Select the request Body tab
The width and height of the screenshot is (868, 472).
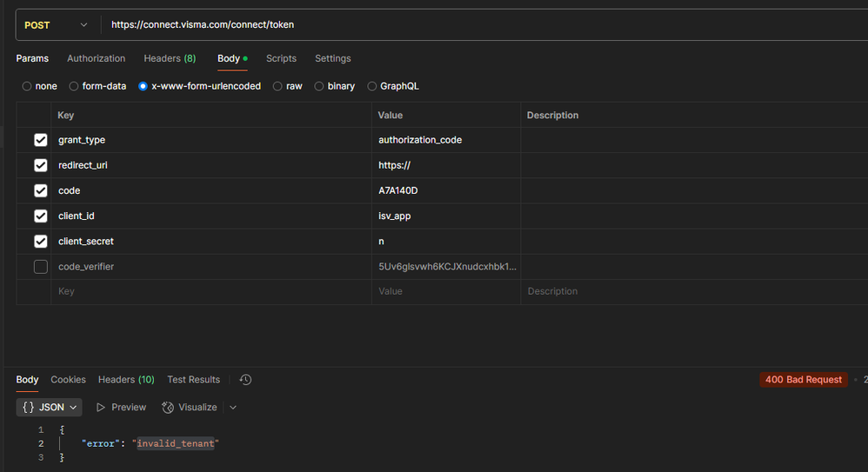pyautogui.click(x=232, y=58)
